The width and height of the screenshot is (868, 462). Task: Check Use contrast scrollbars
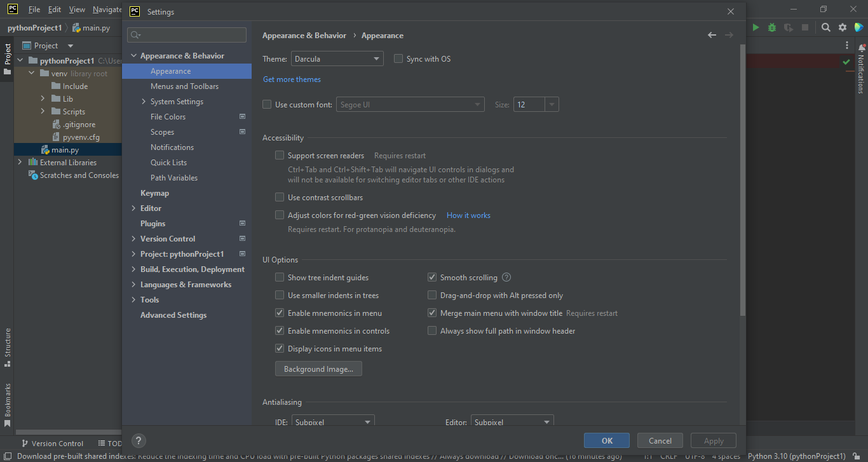tap(280, 197)
